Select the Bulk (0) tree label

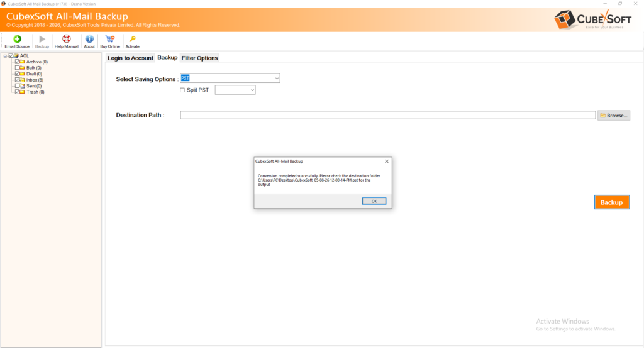click(34, 68)
